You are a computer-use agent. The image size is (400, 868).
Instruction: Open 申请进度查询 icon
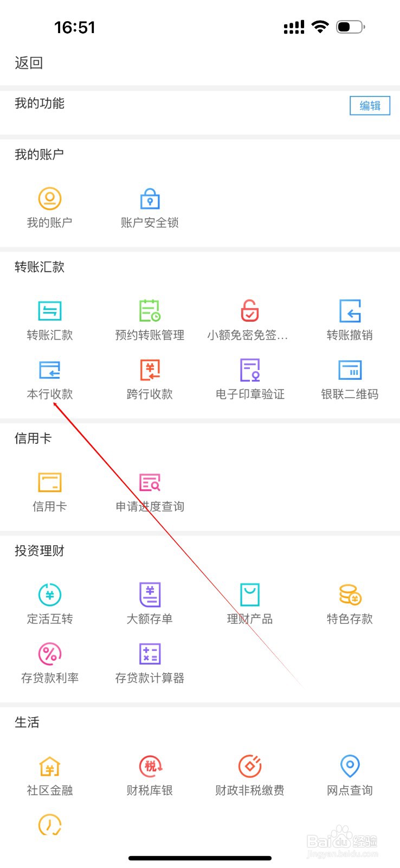[x=150, y=482]
